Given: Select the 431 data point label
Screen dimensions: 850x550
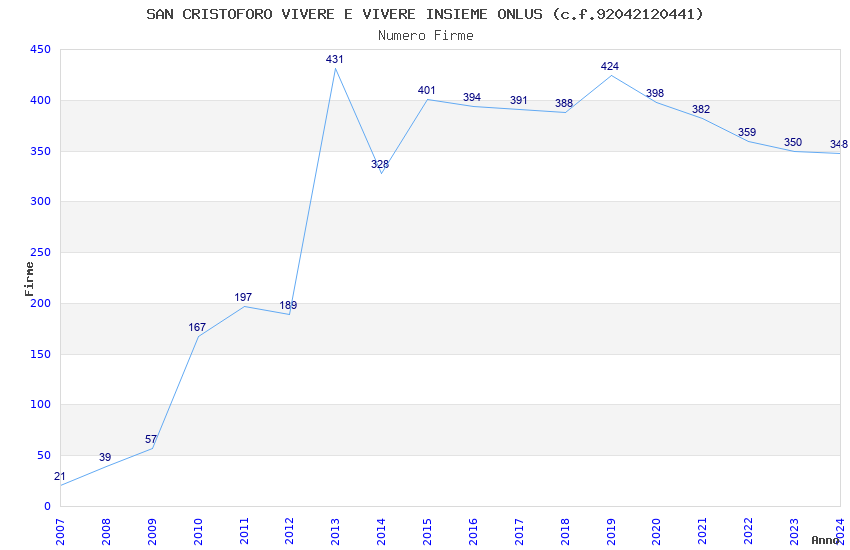Looking at the screenshot, I should point(334,59).
